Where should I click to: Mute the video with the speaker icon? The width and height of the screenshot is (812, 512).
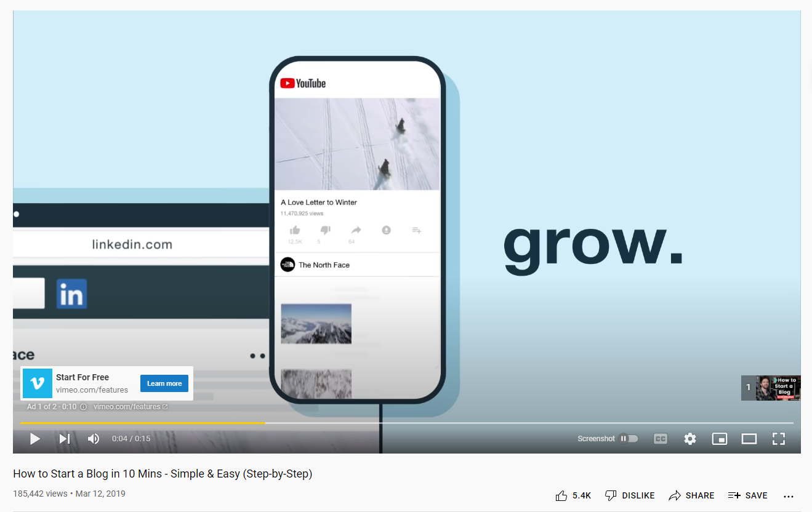point(94,439)
